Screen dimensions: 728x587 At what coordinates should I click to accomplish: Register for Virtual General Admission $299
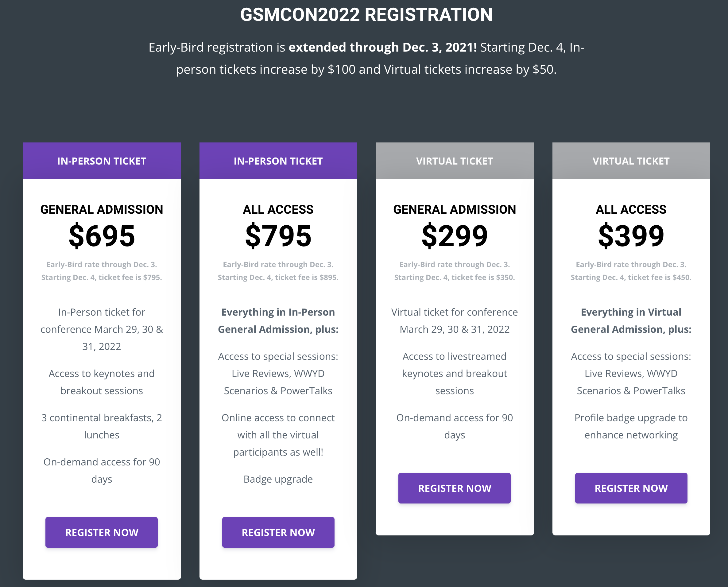point(454,488)
